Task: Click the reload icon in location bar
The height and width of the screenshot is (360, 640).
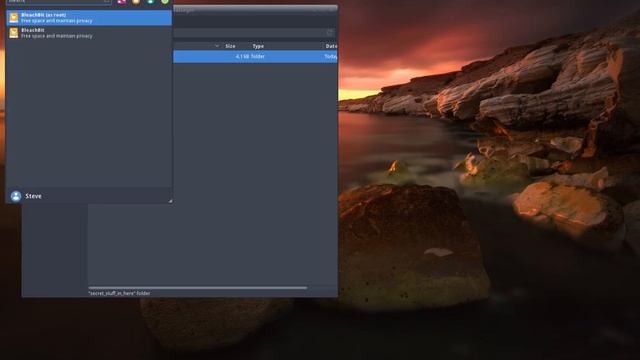Action: [x=330, y=32]
